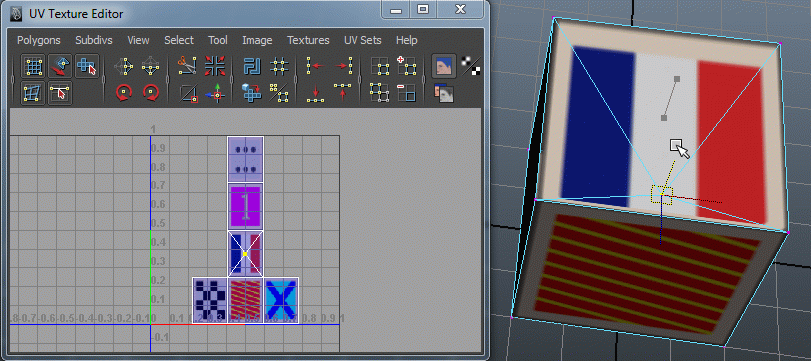Add selected UVs to isolate set (plus icon)

(407, 66)
